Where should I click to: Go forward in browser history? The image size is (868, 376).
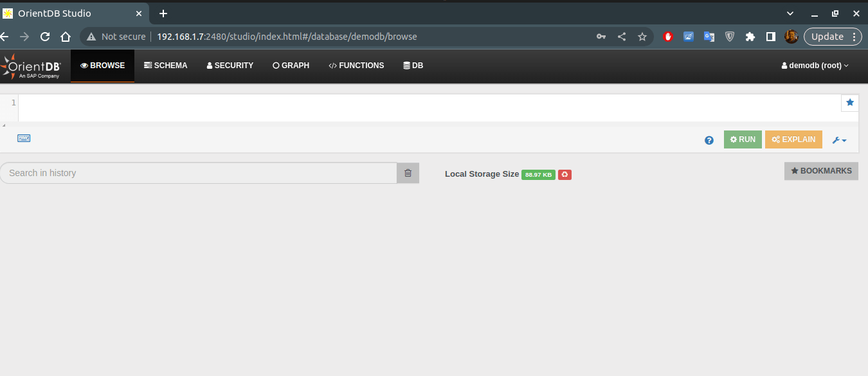[24, 37]
